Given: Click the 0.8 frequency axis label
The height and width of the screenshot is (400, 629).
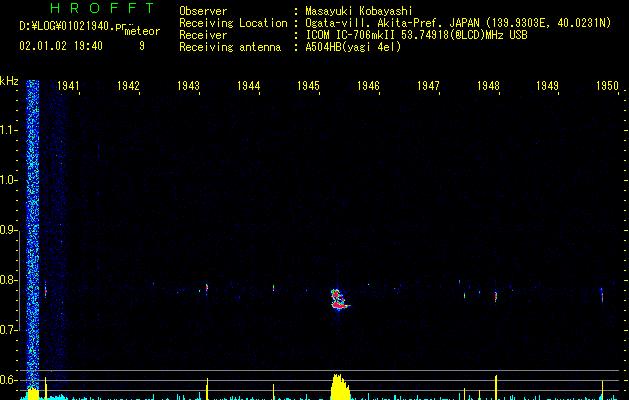Looking at the screenshot, I should click(9, 280).
